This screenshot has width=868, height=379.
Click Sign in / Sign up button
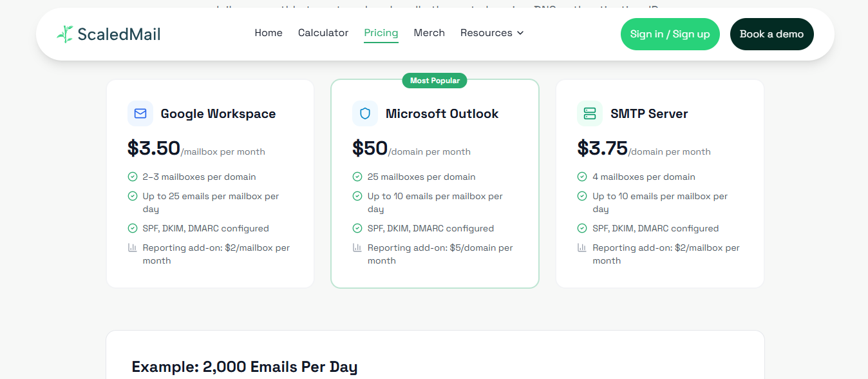click(x=670, y=34)
